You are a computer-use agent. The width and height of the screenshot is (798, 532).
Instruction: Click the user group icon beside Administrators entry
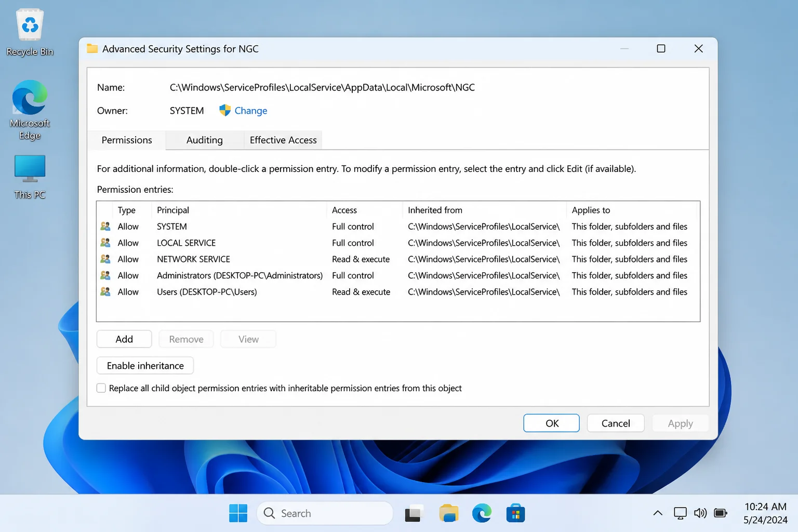click(x=105, y=275)
